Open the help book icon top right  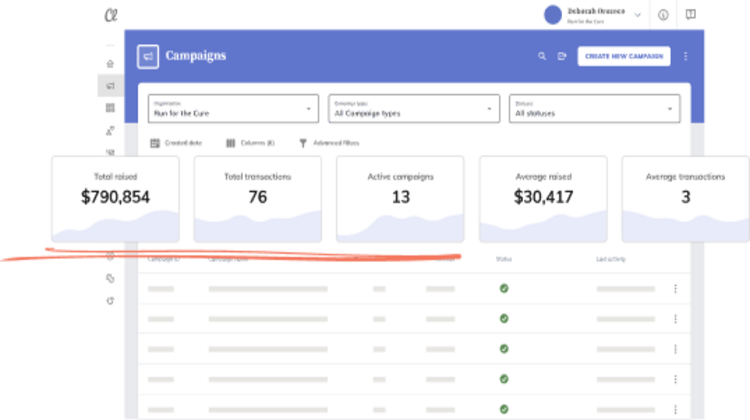click(690, 15)
